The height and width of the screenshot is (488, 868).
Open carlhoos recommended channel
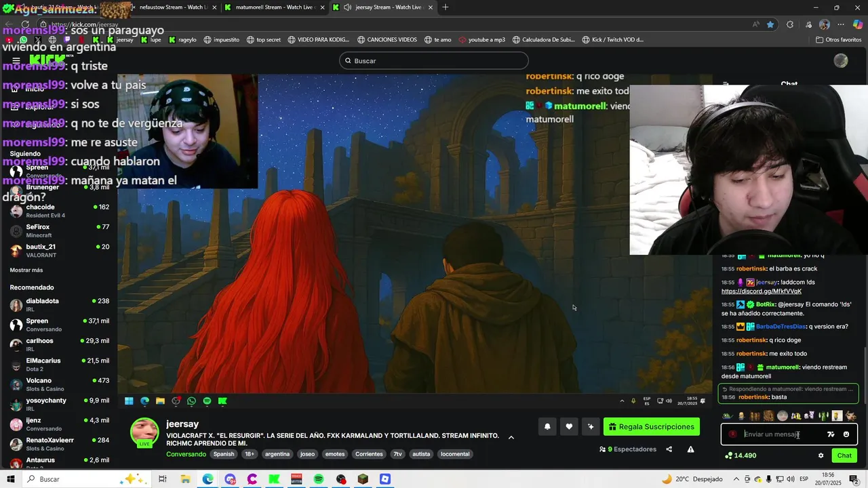[x=59, y=344]
